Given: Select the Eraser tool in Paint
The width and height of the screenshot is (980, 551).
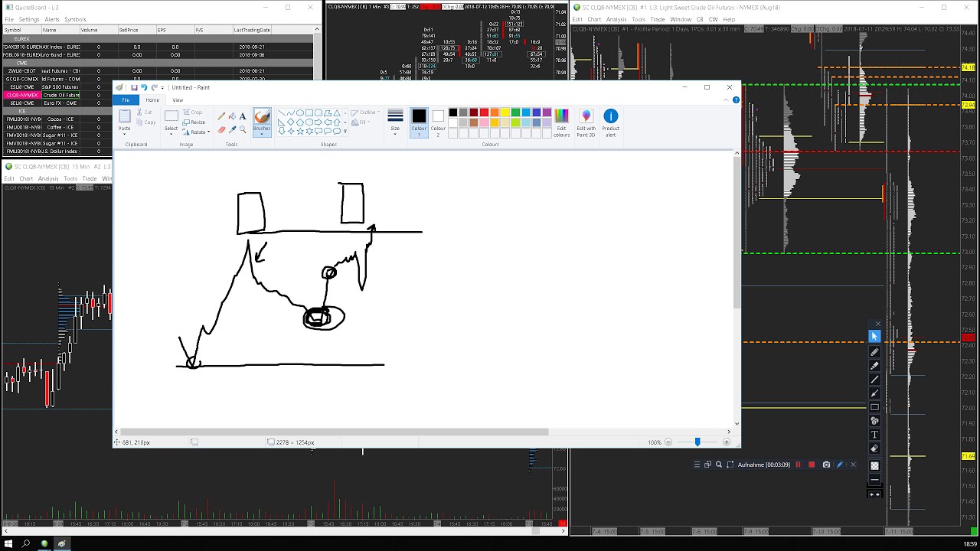Looking at the screenshot, I should [221, 129].
